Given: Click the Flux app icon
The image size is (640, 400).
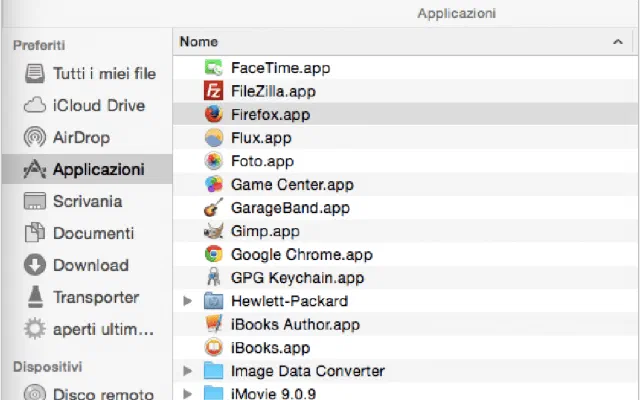Looking at the screenshot, I should [213, 138].
